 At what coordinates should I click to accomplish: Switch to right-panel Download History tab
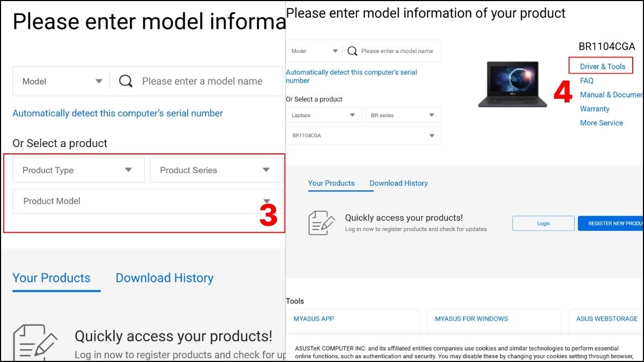[x=399, y=183]
